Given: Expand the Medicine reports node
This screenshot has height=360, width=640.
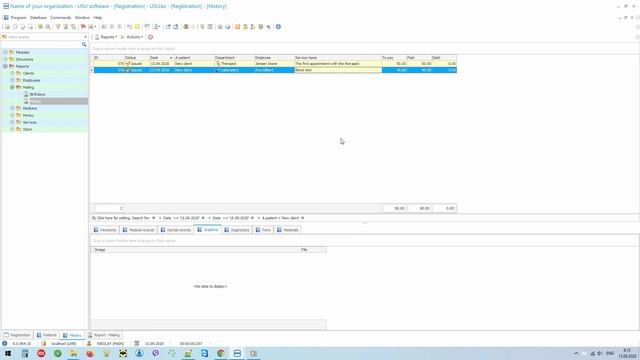Looking at the screenshot, I should pyautogui.click(x=12, y=108).
